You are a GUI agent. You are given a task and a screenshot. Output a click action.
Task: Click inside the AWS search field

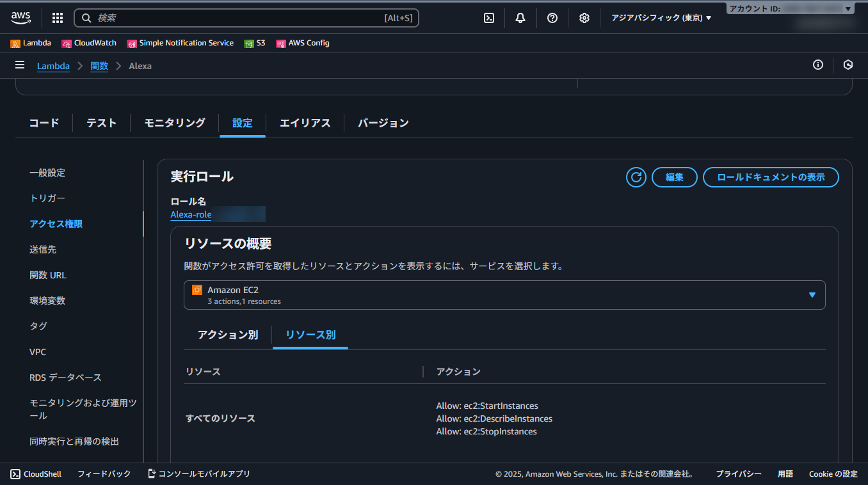246,17
